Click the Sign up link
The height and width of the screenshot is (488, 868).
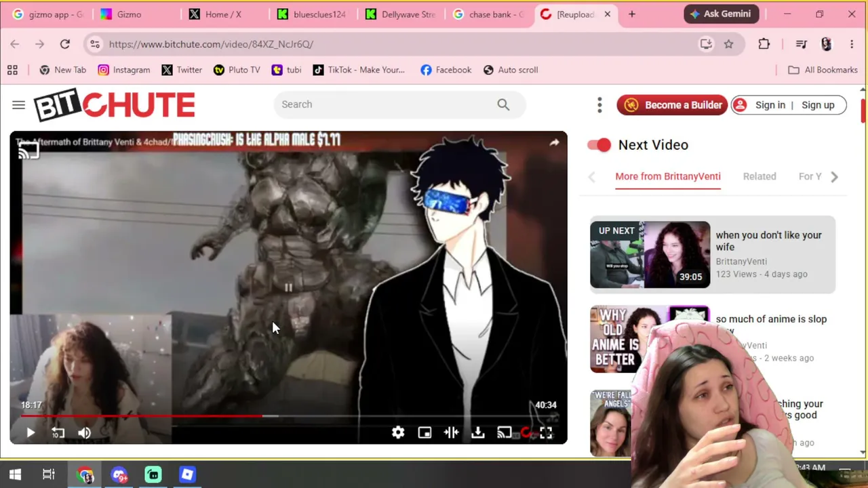click(818, 105)
